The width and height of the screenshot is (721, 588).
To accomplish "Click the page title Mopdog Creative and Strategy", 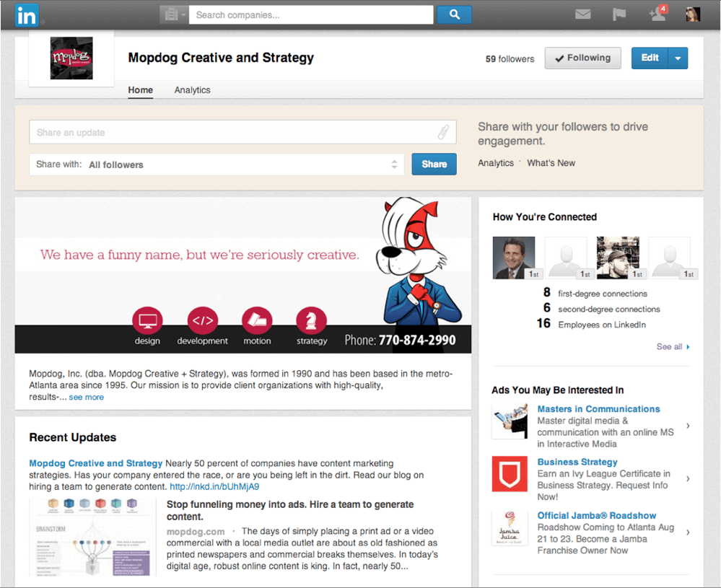I will 221,58.
